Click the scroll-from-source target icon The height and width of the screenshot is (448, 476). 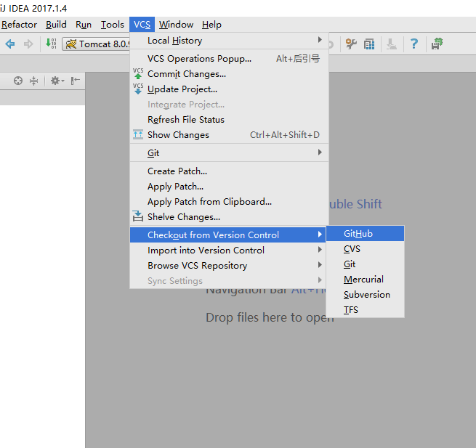pos(18,81)
